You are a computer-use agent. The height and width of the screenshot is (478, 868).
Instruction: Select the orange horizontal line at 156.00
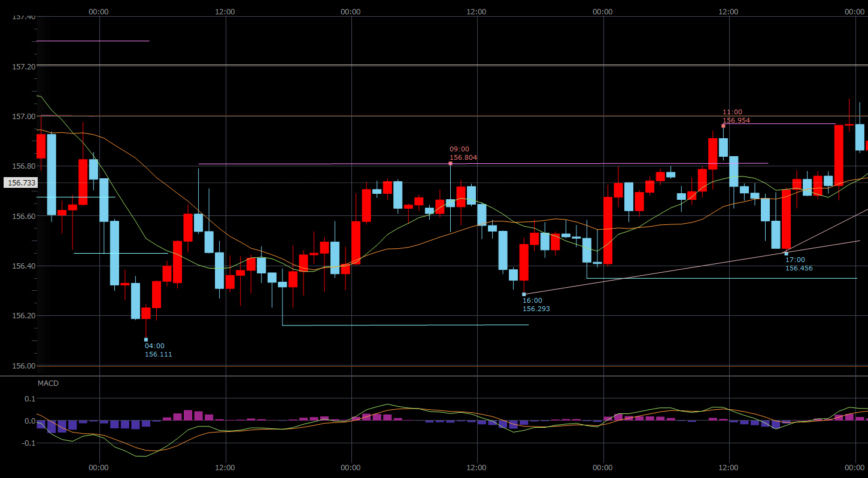[x=419, y=366]
